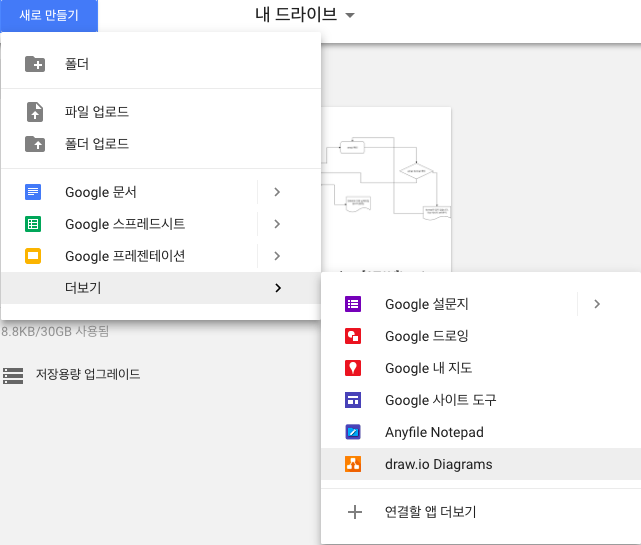Create a new Google 프레젠테이션

coord(129,256)
